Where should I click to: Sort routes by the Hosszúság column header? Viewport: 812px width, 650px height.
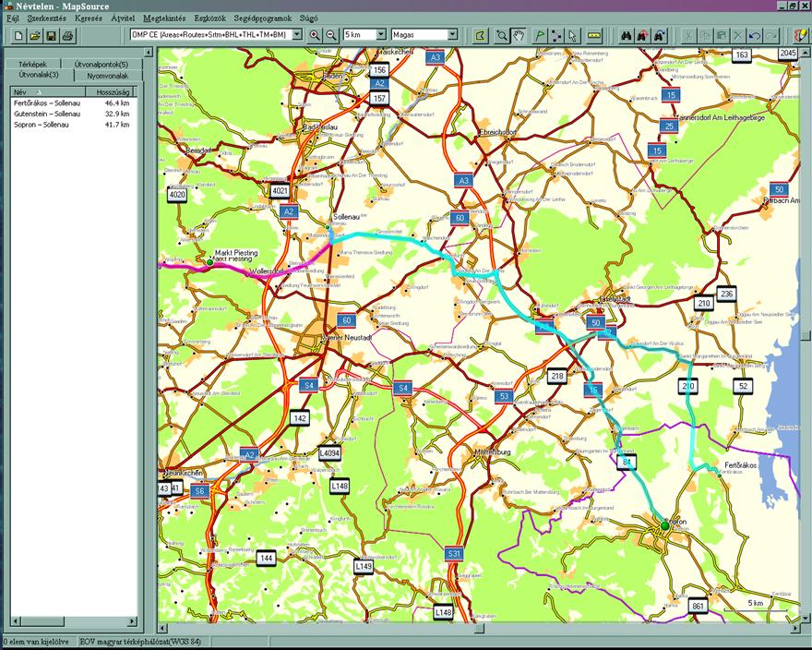(x=109, y=92)
